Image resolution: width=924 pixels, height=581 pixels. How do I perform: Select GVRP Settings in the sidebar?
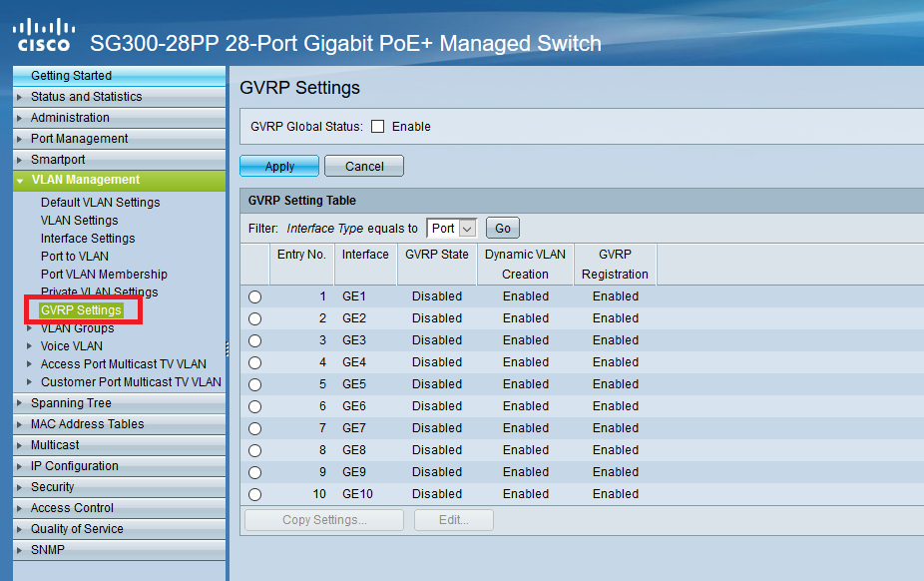pyautogui.click(x=81, y=309)
